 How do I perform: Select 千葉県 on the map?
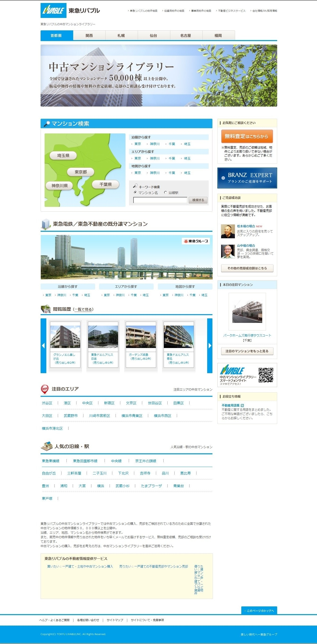pos(106,184)
